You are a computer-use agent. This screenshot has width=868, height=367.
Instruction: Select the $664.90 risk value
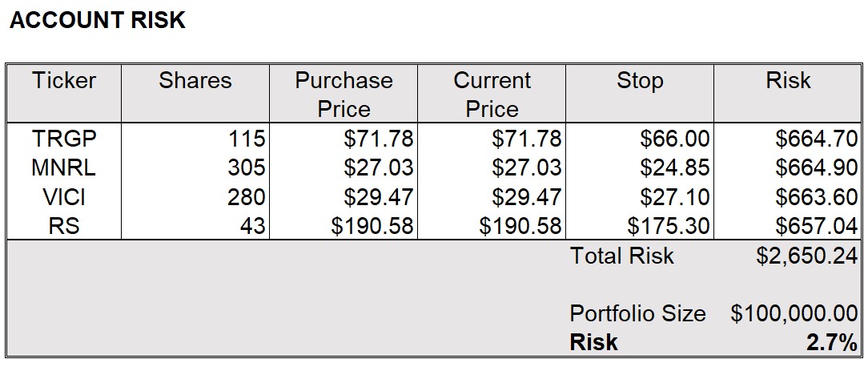(x=817, y=167)
